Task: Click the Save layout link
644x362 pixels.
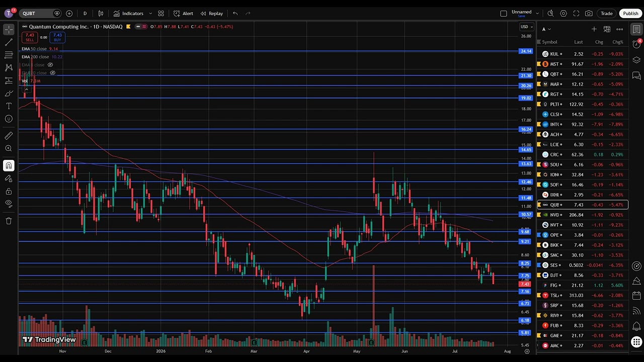Action: [521, 16]
